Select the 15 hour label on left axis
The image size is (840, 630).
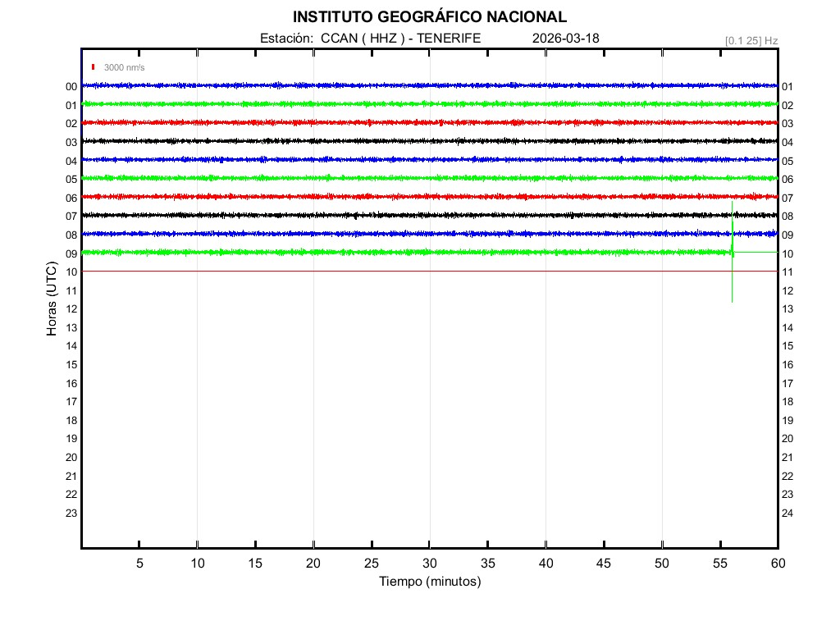[x=71, y=364]
